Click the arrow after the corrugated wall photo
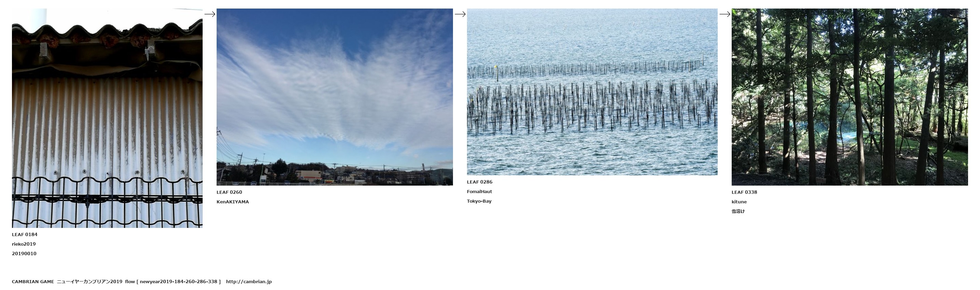 [210, 14]
